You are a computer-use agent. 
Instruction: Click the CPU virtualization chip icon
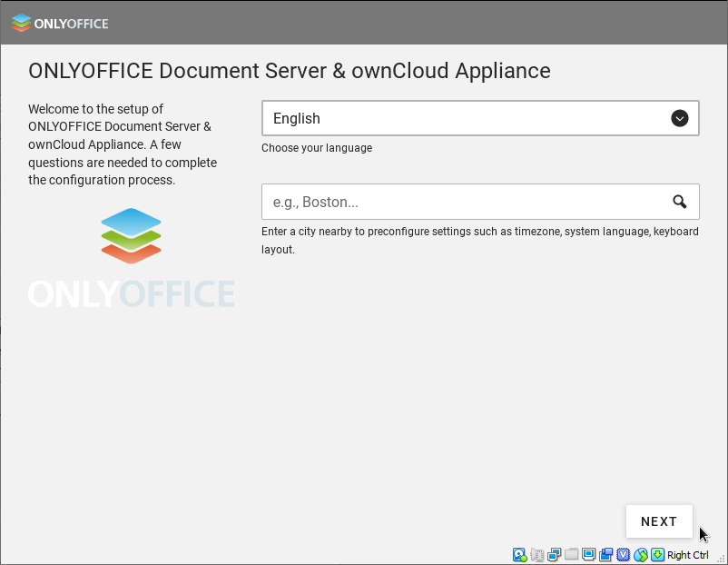point(623,555)
